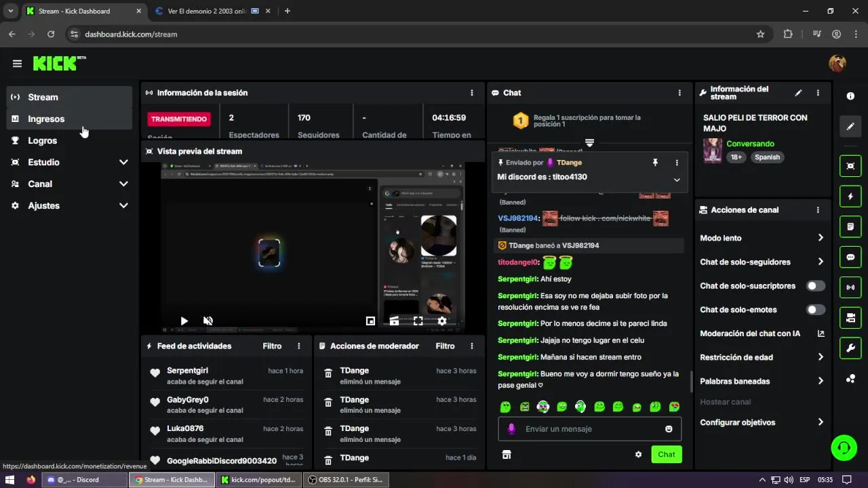Expand the pinned Discord message
This screenshot has width=868, height=488.
coord(677,180)
